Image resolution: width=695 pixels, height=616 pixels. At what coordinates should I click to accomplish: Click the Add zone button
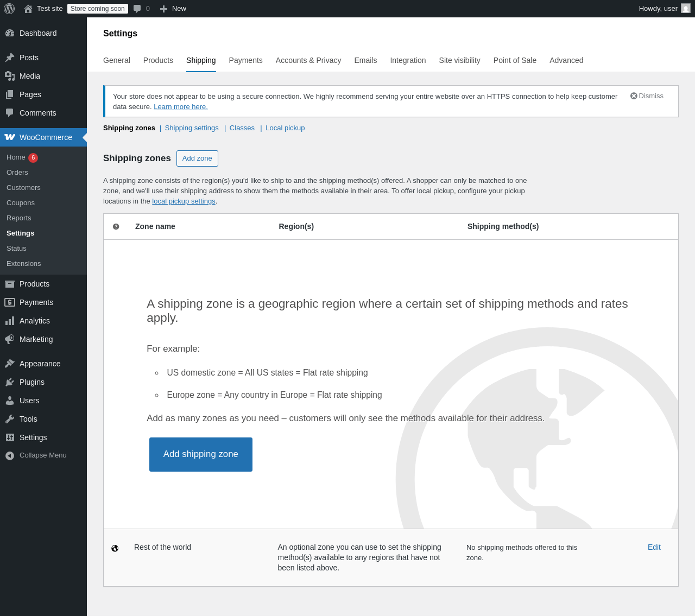click(197, 158)
